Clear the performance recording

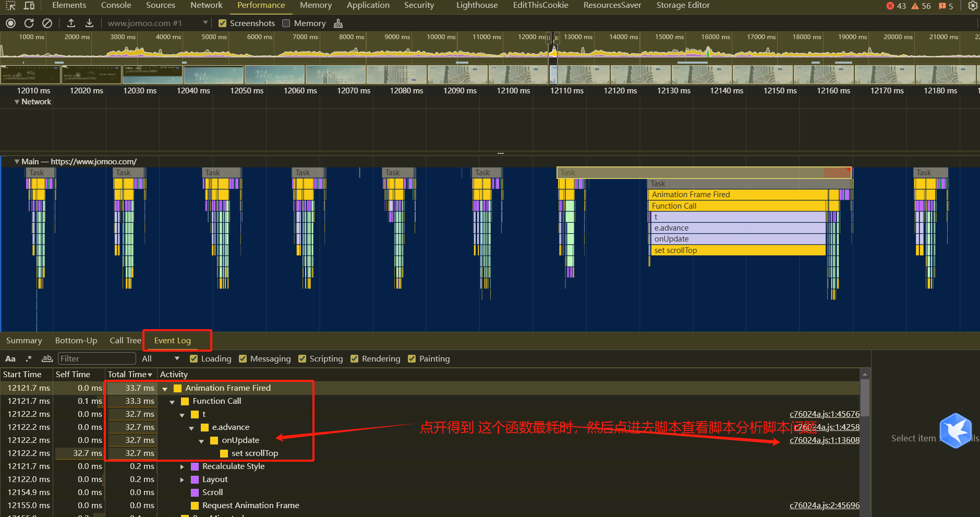point(47,23)
